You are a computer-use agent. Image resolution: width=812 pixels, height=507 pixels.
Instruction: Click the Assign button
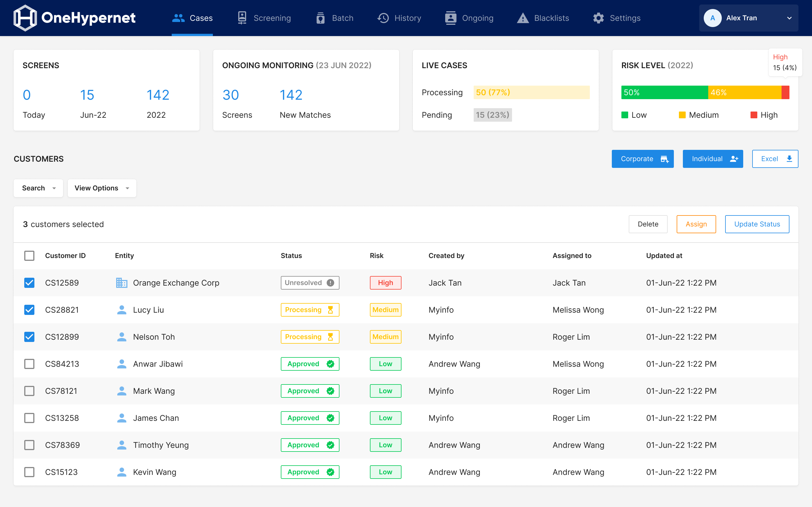coord(696,224)
